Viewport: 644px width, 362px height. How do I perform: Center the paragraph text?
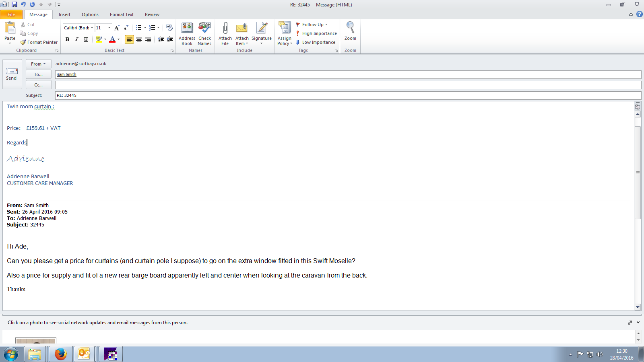pyautogui.click(x=139, y=39)
